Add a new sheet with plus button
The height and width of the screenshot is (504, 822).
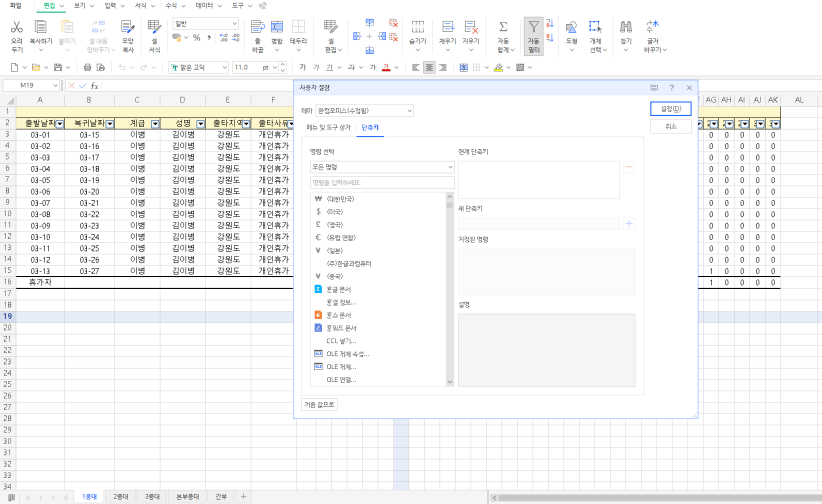click(243, 496)
